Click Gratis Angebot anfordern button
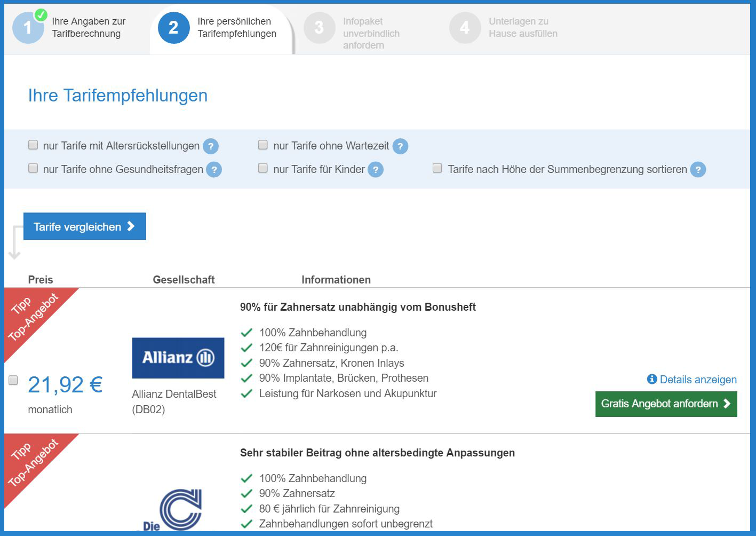 (x=666, y=404)
